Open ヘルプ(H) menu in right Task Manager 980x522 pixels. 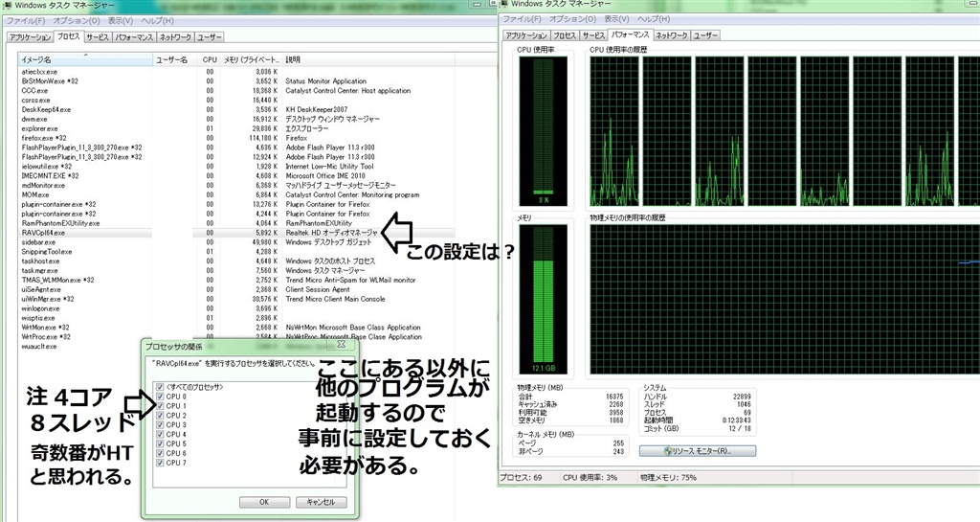653,19
